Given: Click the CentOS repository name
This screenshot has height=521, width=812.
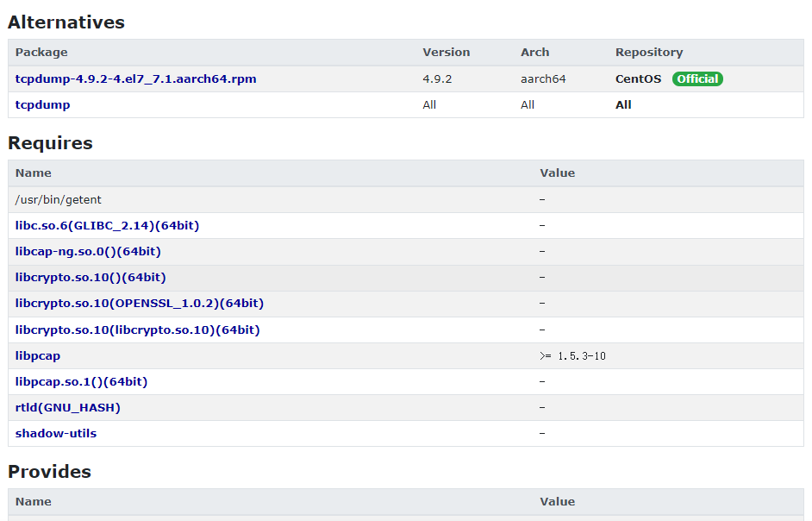Looking at the screenshot, I should 638,78.
